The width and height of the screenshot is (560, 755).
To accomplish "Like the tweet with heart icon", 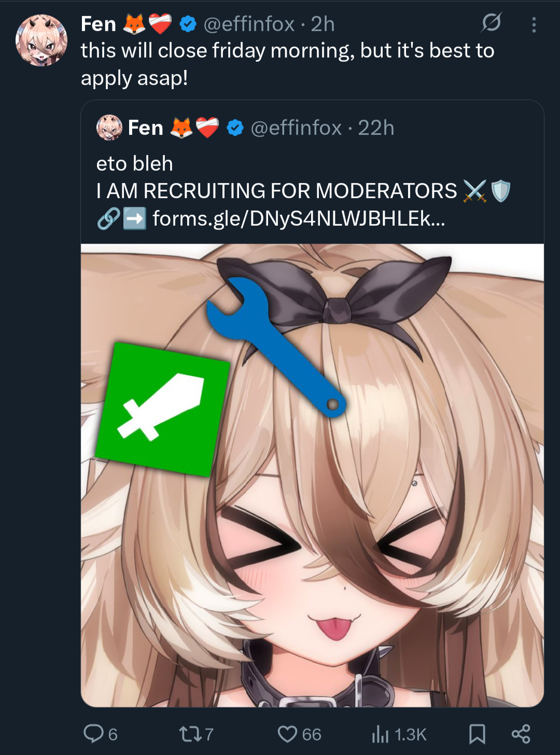I will 287,734.
